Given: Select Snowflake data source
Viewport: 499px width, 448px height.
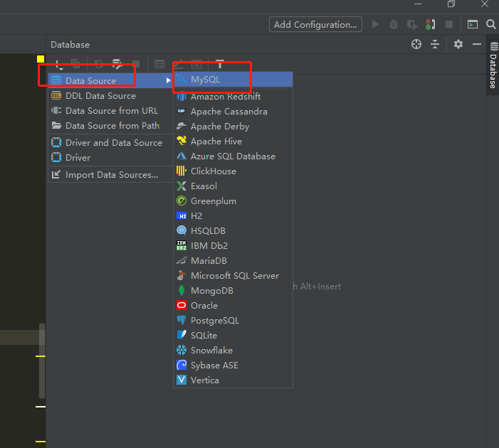Looking at the screenshot, I should [233, 351].
